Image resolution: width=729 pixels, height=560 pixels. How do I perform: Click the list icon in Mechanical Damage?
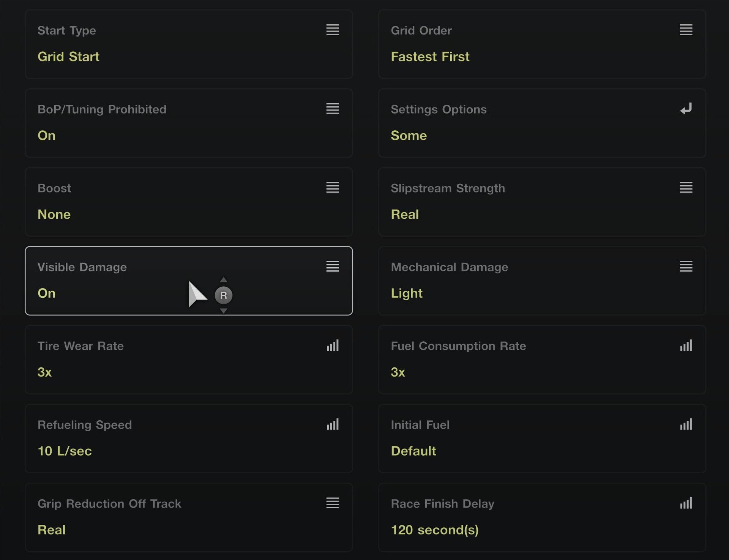tap(686, 267)
